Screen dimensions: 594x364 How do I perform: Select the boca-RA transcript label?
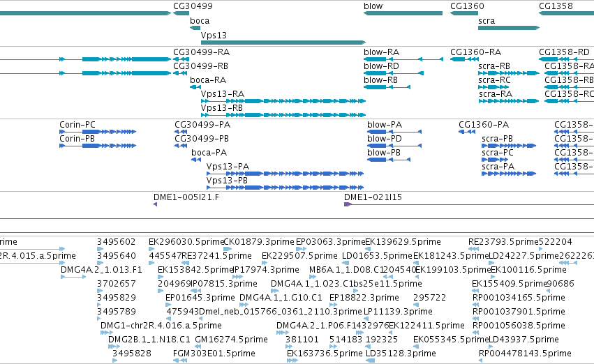click(x=208, y=79)
